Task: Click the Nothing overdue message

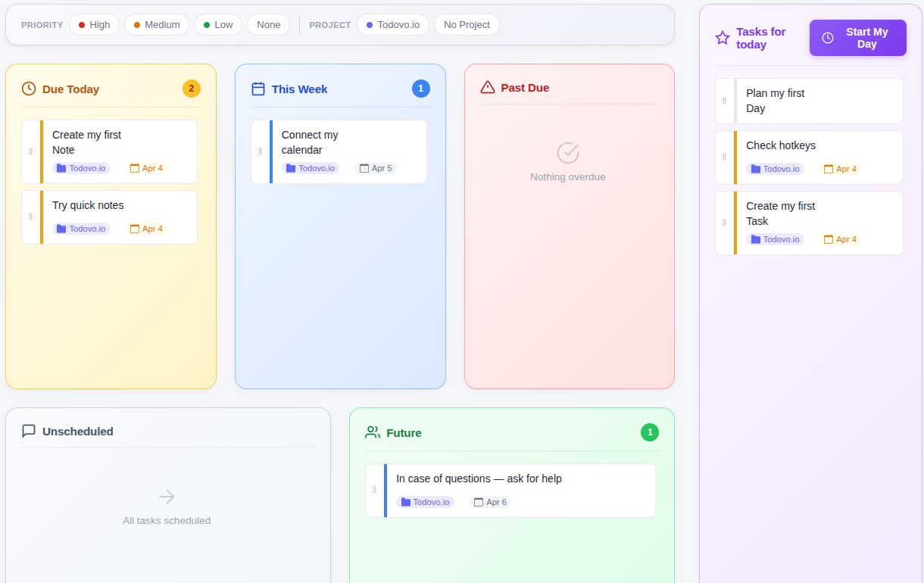Action: tap(568, 176)
